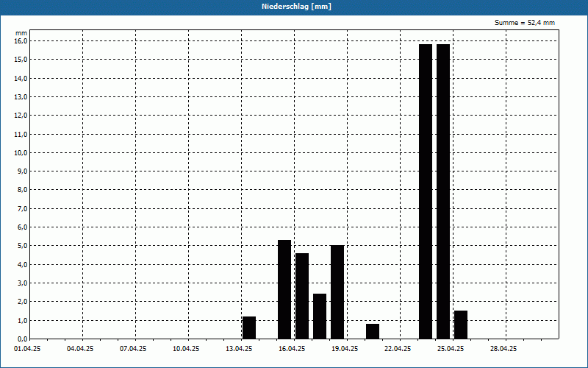Click the "5,0" y-axis label
This screenshot has height=368, width=588.
(x=23, y=246)
